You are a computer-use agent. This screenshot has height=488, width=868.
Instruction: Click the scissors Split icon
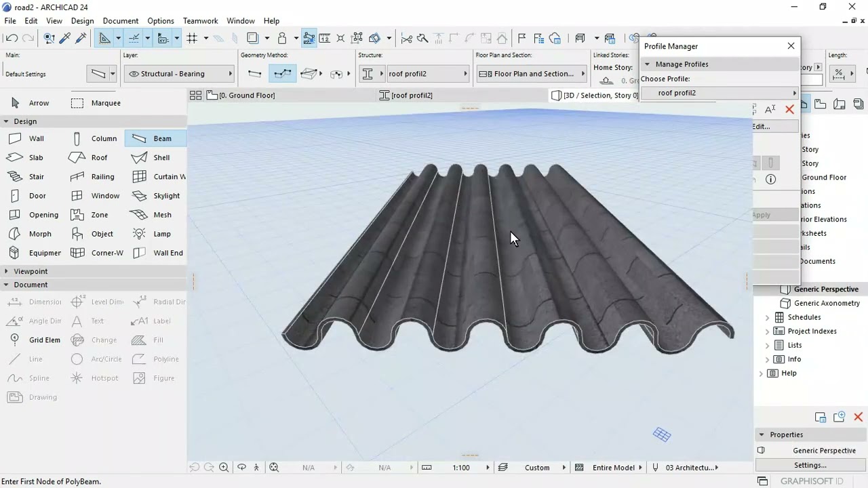[406, 38]
